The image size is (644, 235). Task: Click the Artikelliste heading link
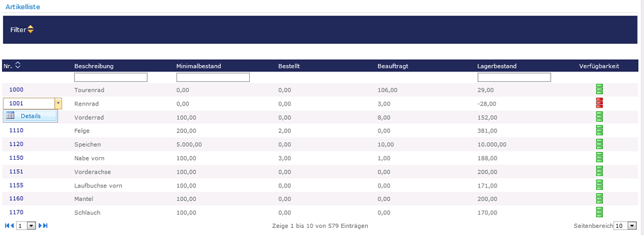click(x=23, y=6)
